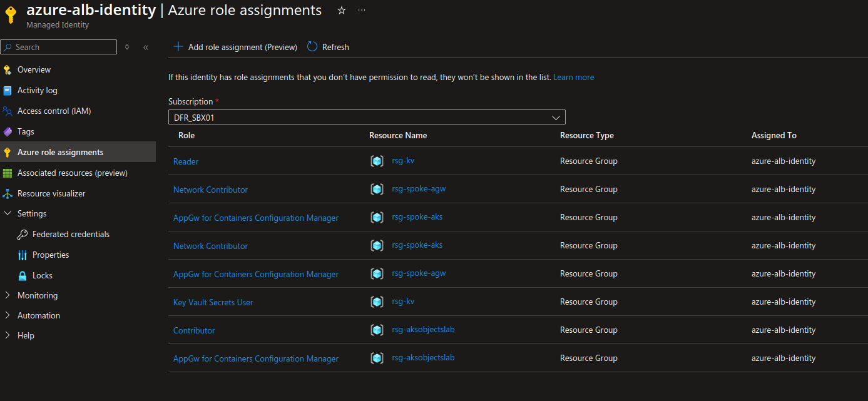Screen dimensions: 868x401
Task: Open the Key Vault Secrets User role link
Action: tap(213, 302)
